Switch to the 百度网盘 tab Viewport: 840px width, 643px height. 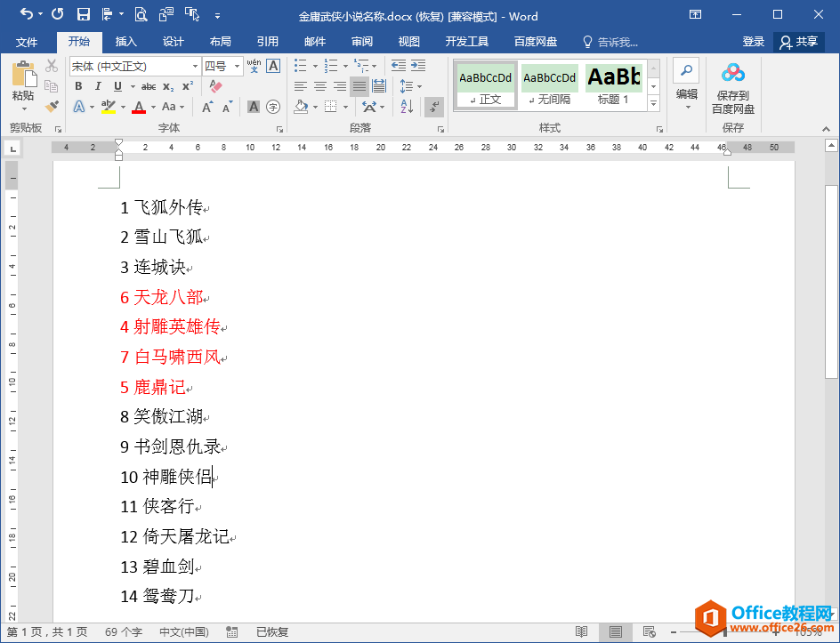coord(535,42)
